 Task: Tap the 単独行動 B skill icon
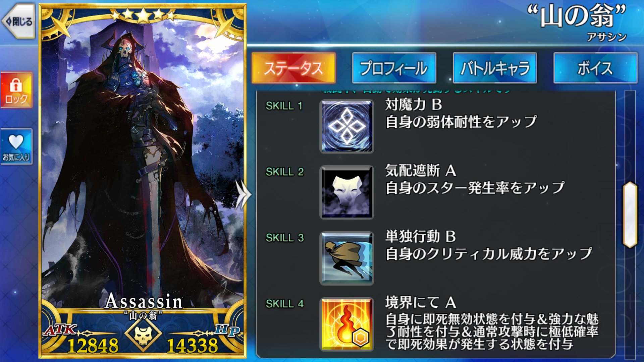[x=346, y=258]
